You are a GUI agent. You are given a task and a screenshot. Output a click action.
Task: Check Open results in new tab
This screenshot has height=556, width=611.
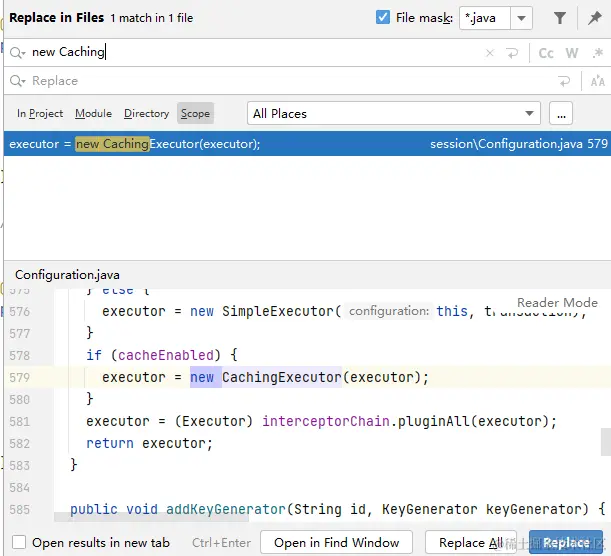19,542
